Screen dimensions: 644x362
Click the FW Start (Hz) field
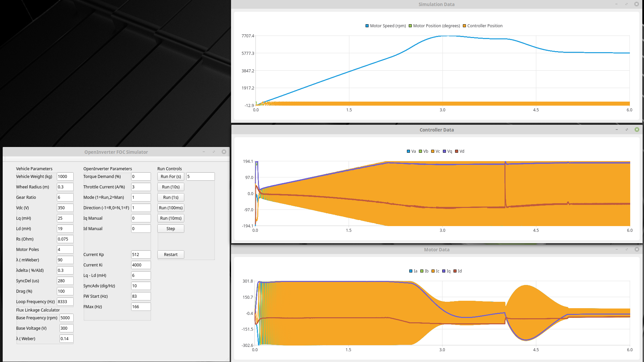point(141,296)
